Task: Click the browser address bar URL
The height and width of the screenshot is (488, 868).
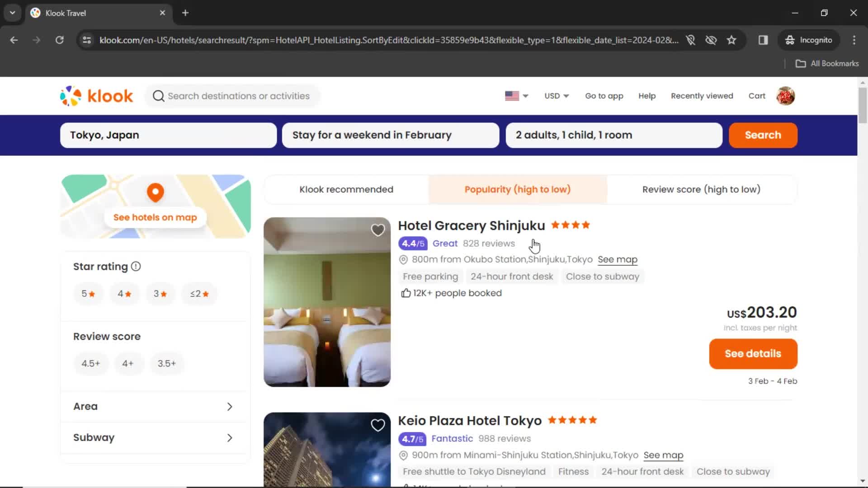Action: (x=389, y=40)
